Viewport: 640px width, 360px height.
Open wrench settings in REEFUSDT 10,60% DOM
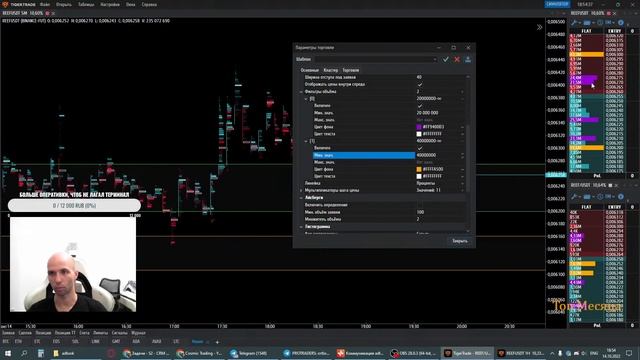click(x=574, y=23)
